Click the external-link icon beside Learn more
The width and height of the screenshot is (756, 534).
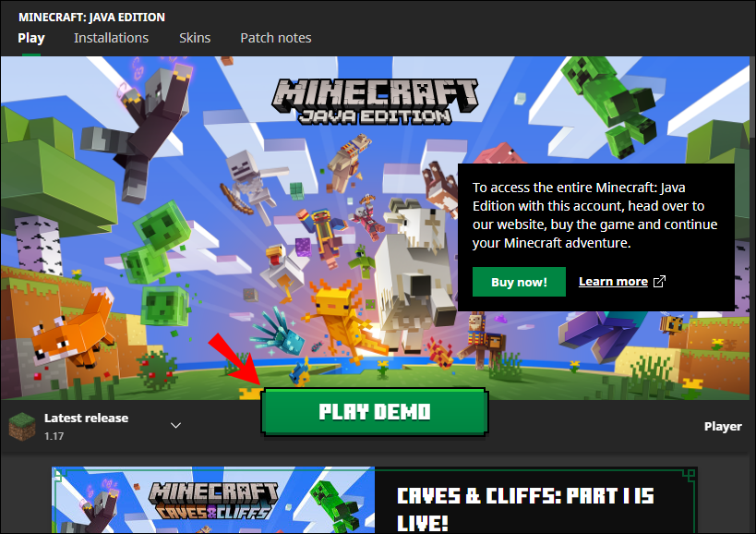tap(658, 281)
